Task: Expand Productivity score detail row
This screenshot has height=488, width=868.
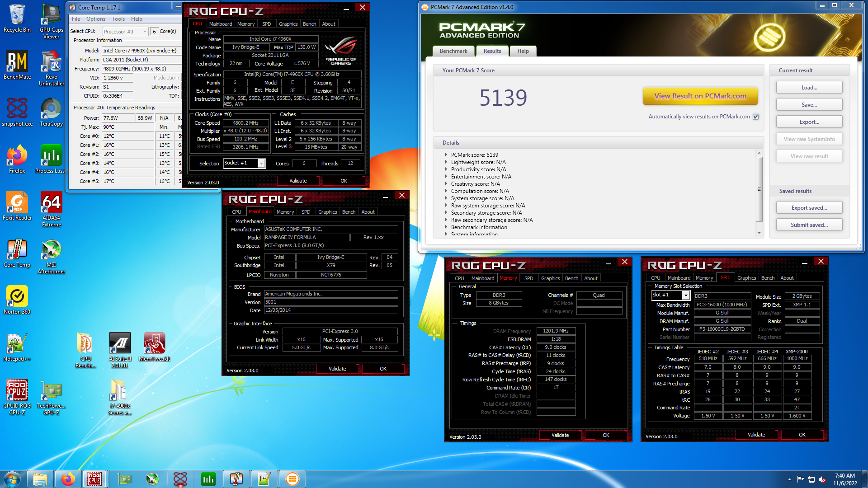Action: (446, 169)
